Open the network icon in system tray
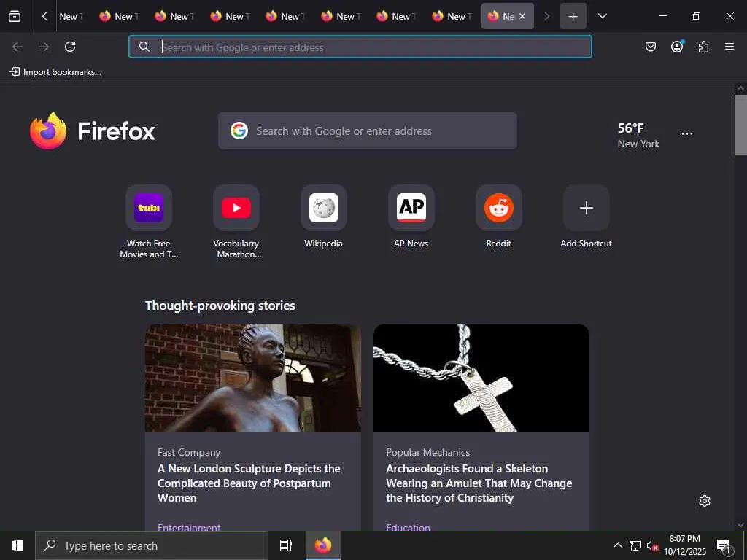The image size is (747, 560). (x=635, y=545)
